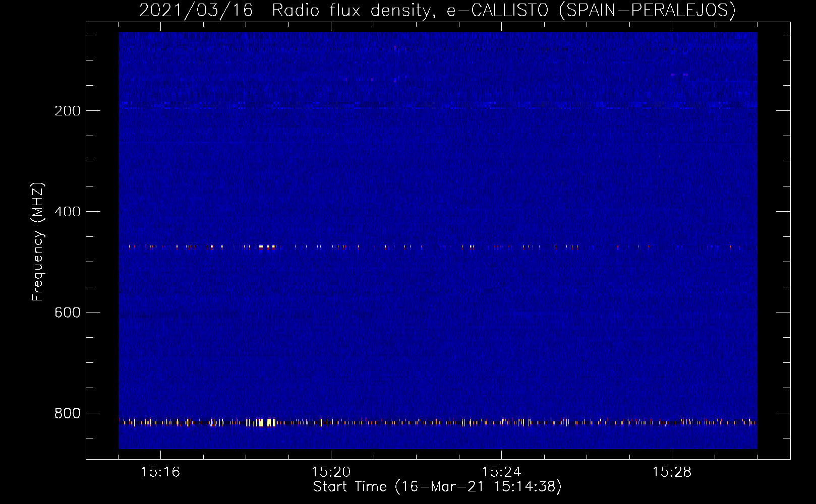The image size is (816, 504).
Task: Click the 400 frequency tick label
Action: point(67,212)
